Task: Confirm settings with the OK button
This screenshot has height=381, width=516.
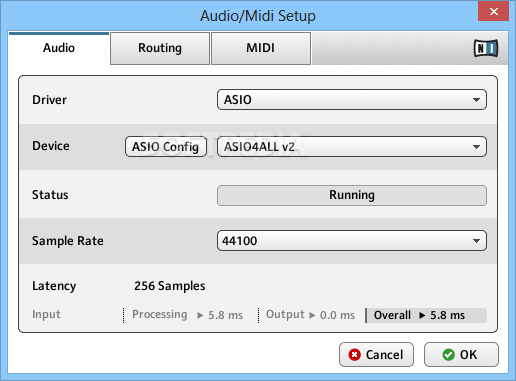Action: (x=461, y=355)
